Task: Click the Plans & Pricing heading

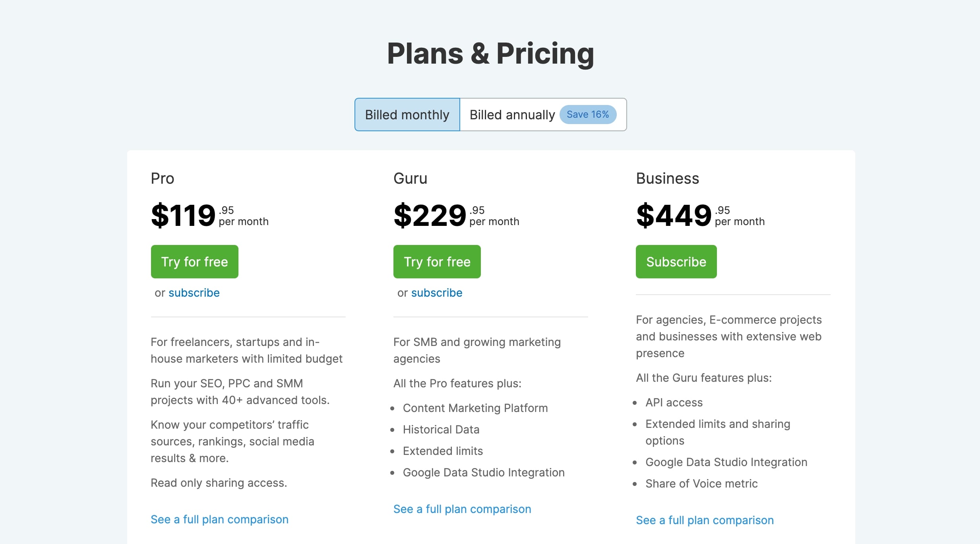Action: 490,53
